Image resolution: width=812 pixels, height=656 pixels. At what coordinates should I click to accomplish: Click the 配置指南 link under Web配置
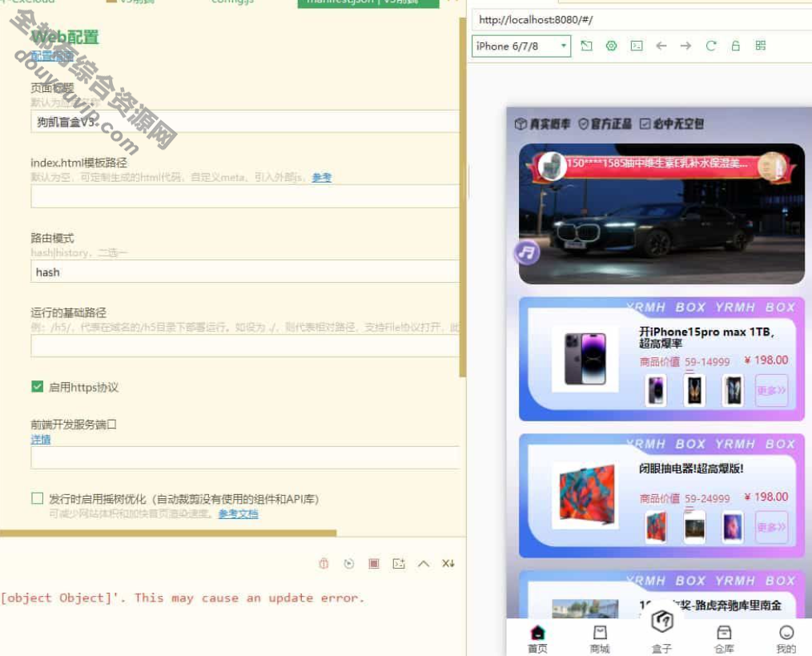point(52,56)
